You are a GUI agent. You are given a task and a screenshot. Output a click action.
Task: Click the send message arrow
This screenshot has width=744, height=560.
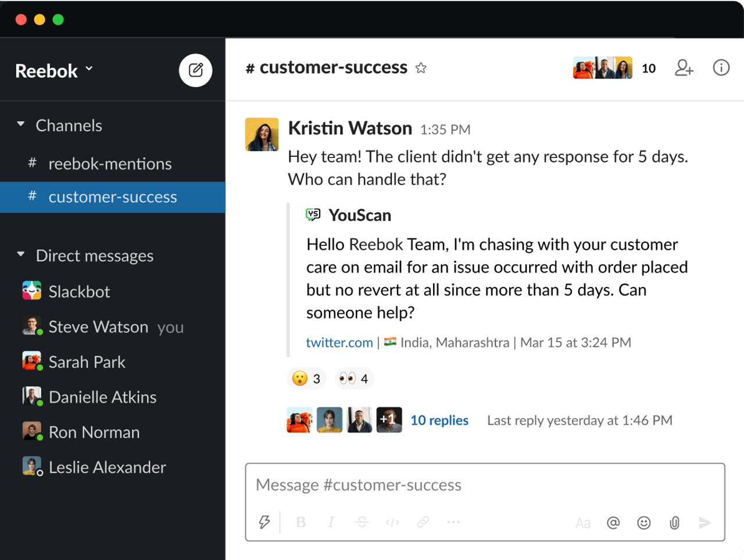[x=704, y=523]
